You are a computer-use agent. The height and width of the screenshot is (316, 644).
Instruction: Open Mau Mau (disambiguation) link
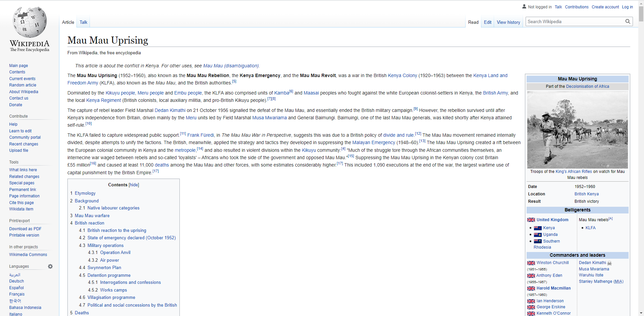point(231,66)
